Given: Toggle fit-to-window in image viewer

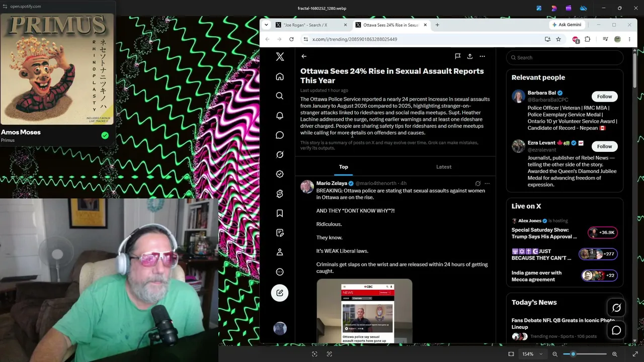Looking at the screenshot, I should click(x=511, y=354).
